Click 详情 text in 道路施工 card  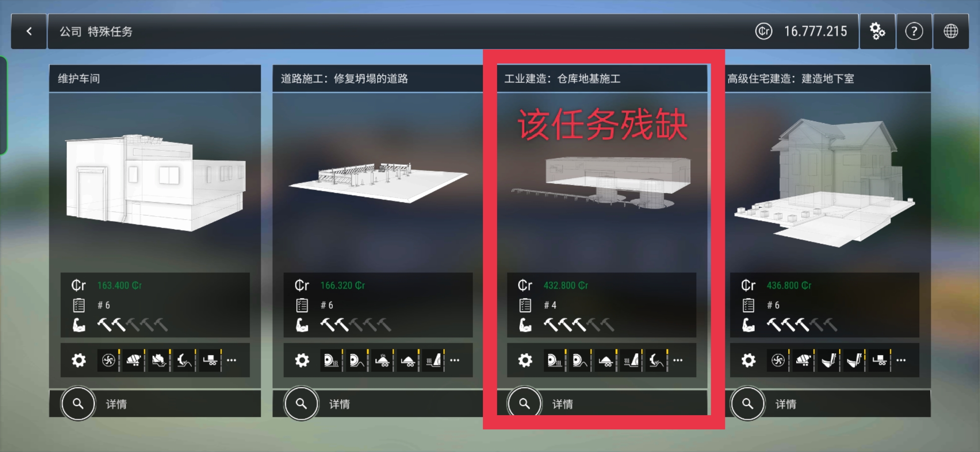tap(339, 404)
